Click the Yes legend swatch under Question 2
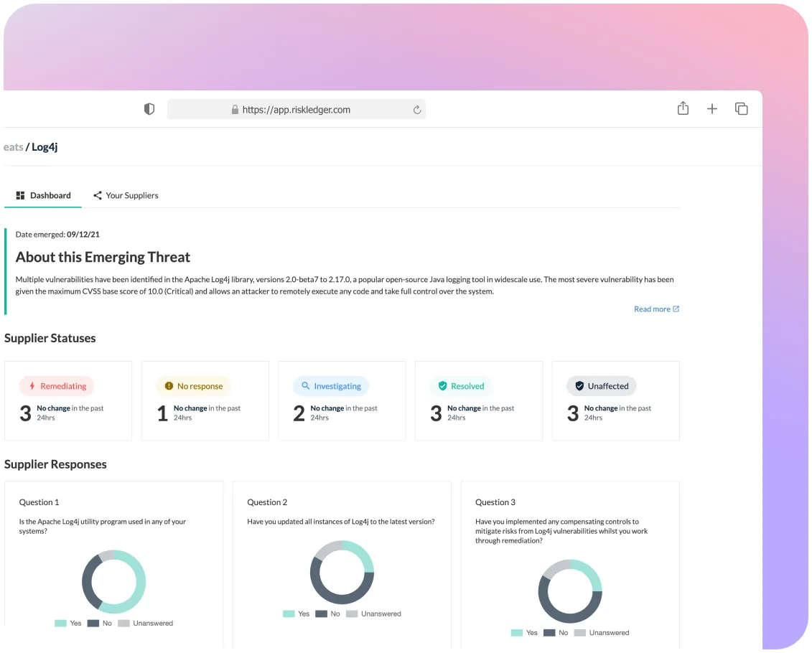 (x=289, y=614)
